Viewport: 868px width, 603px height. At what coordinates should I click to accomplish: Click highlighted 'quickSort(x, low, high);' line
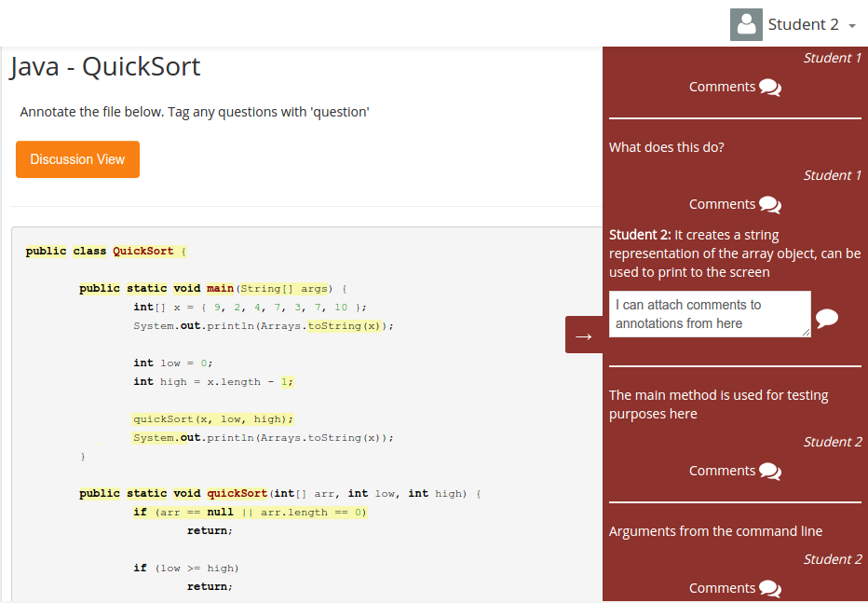point(212,418)
